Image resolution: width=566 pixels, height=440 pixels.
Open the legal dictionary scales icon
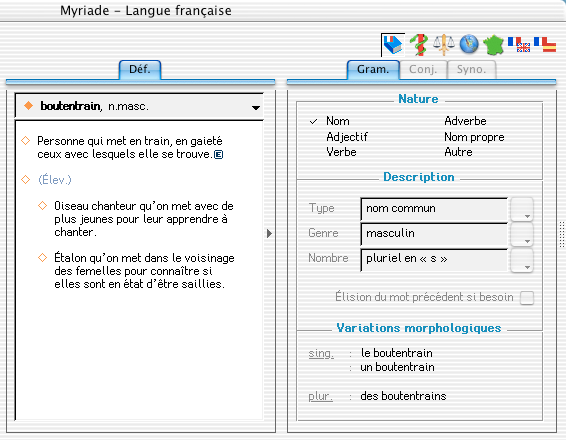[444, 45]
